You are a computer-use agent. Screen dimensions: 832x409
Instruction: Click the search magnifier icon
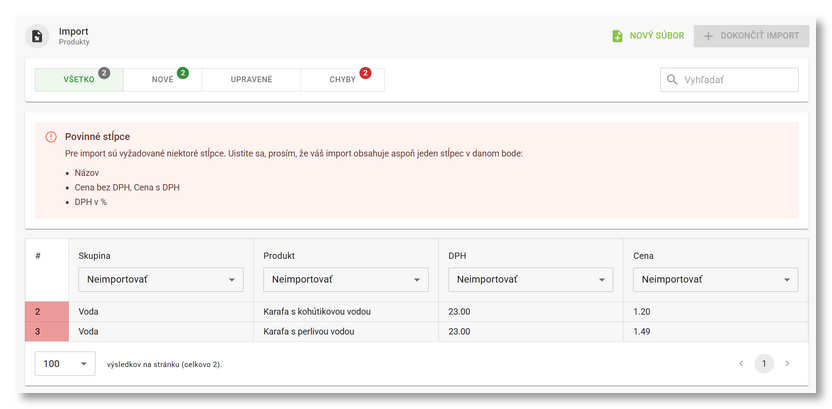click(672, 80)
